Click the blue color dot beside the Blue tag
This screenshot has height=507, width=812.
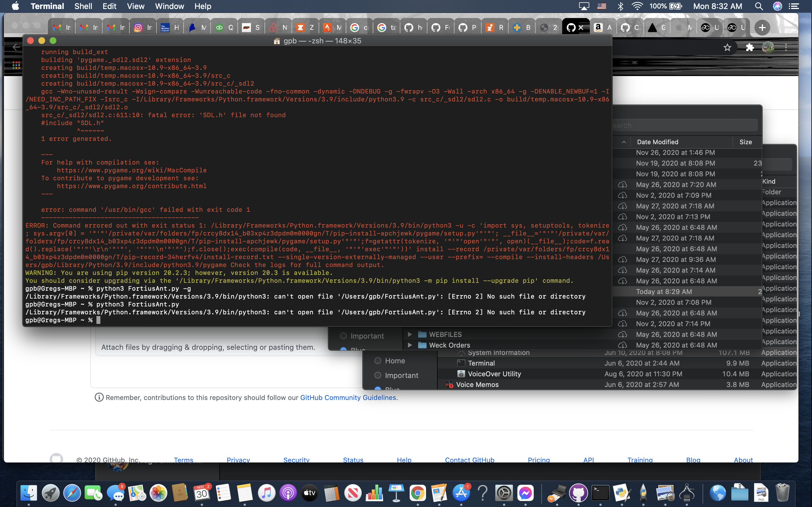[x=378, y=388]
